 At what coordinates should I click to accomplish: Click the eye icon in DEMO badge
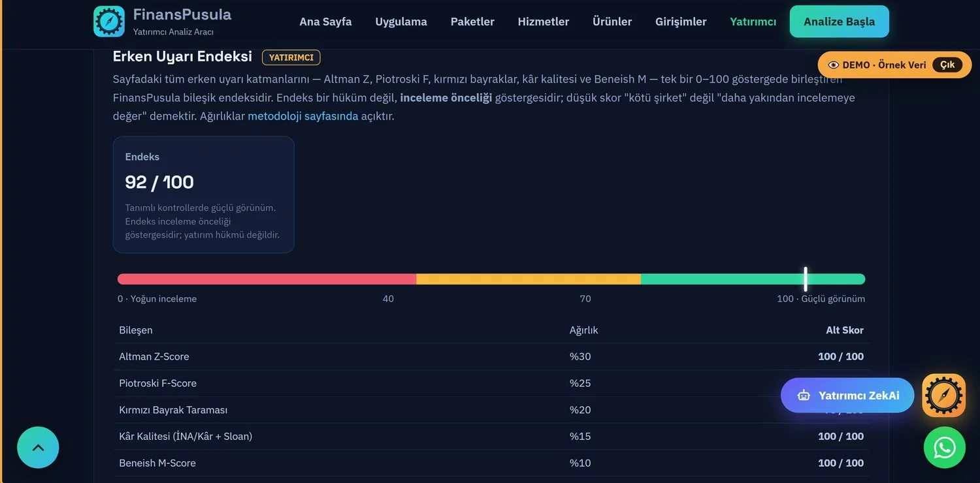tap(834, 65)
